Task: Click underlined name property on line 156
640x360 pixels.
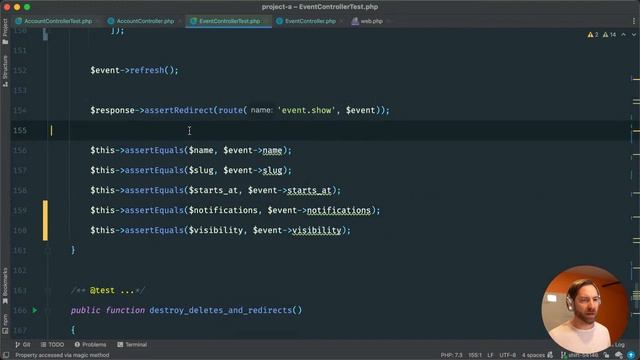Action: (x=272, y=150)
